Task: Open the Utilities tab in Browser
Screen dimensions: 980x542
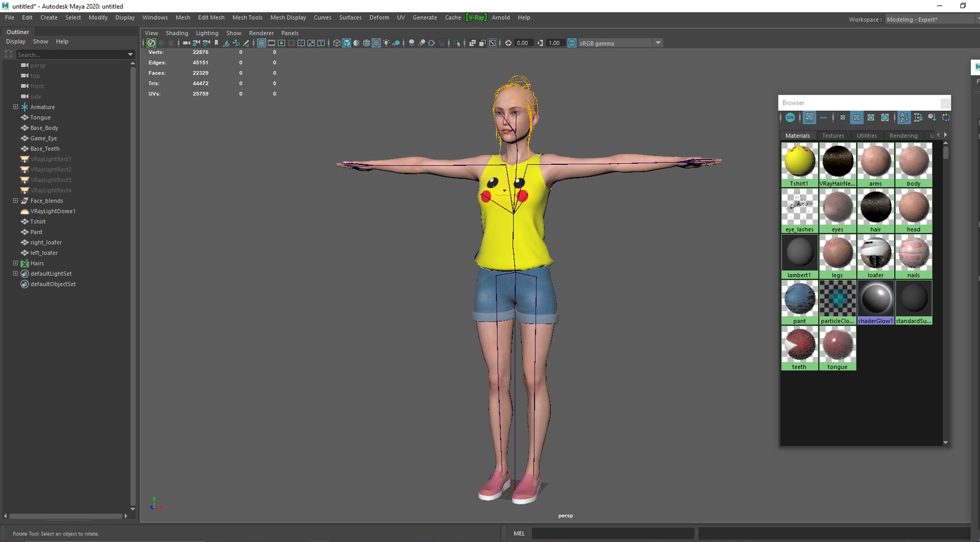Action: (x=867, y=136)
